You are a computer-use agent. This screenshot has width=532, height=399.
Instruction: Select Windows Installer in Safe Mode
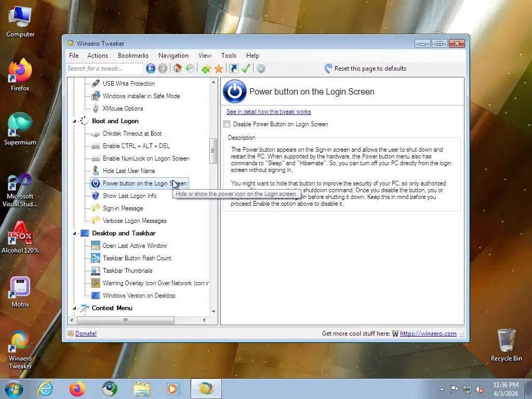pyautogui.click(x=141, y=96)
